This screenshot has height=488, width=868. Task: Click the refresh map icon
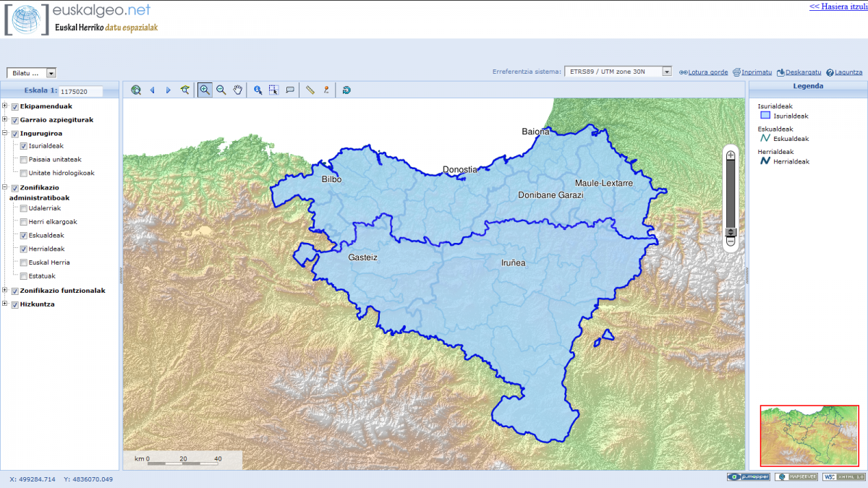point(346,90)
